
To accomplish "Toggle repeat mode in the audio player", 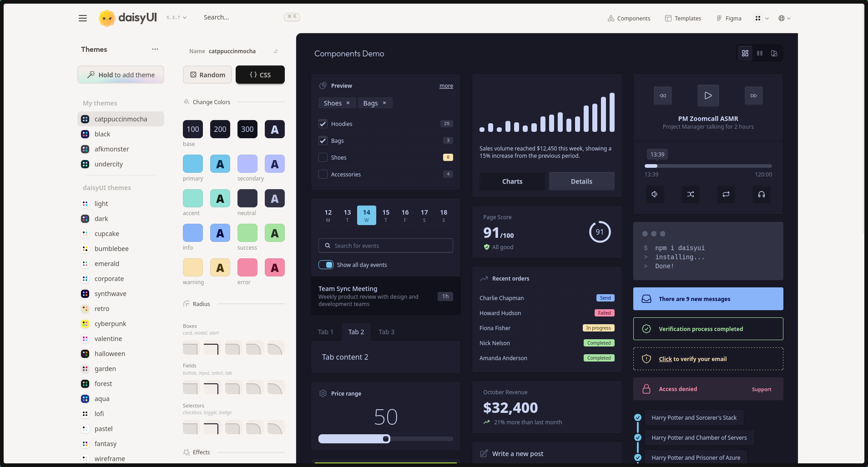I will coord(726,194).
